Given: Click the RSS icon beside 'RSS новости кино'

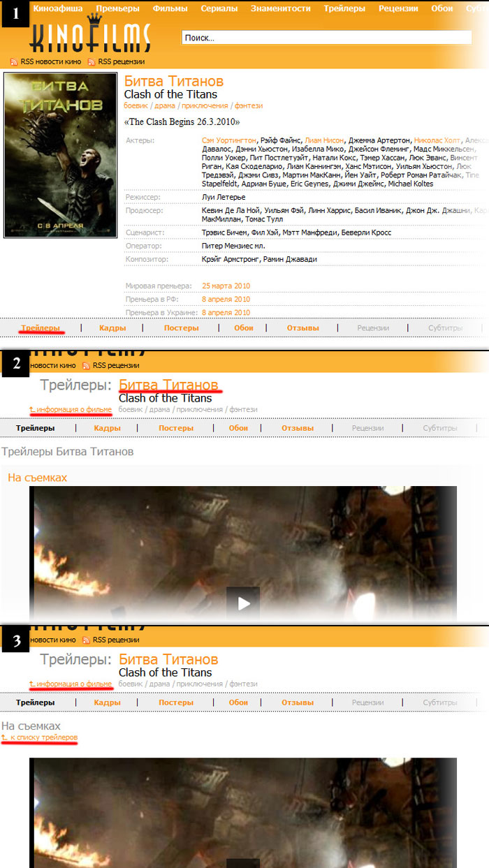Looking at the screenshot, I should 14,61.
